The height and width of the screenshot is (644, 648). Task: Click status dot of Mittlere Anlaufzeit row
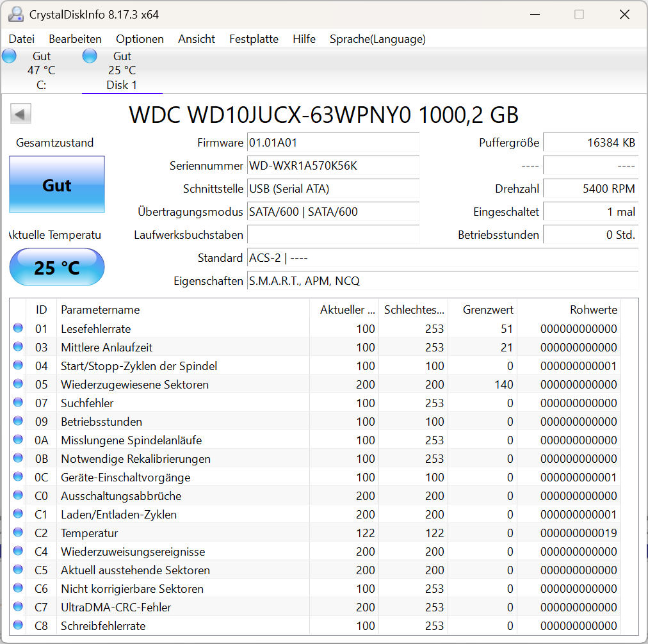tap(18, 346)
